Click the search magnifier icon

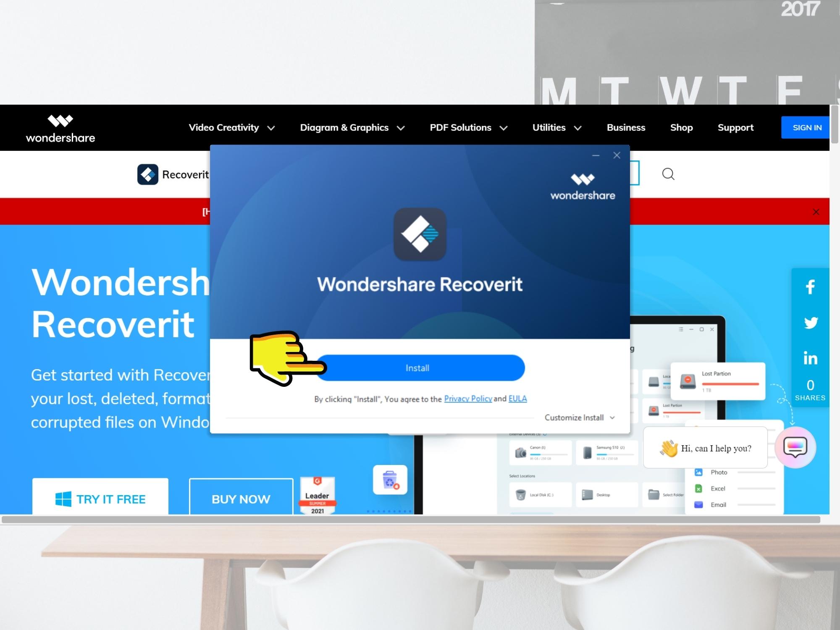(x=667, y=173)
